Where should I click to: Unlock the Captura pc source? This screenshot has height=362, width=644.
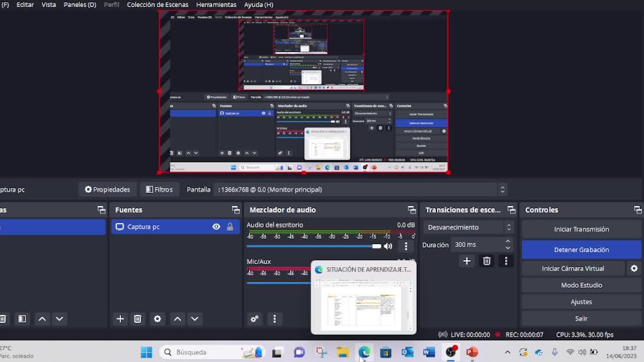click(230, 227)
